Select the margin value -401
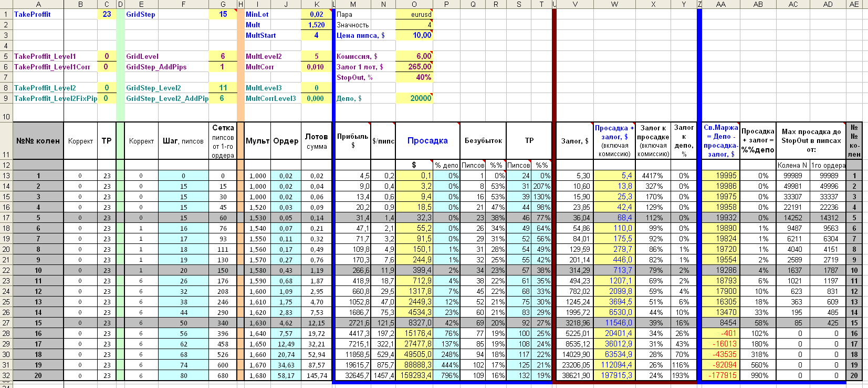Viewport: 868px width, 388px height. (x=721, y=333)
